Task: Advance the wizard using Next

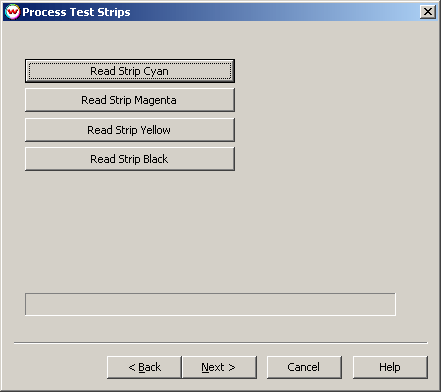Action: [x=219, y=367]
